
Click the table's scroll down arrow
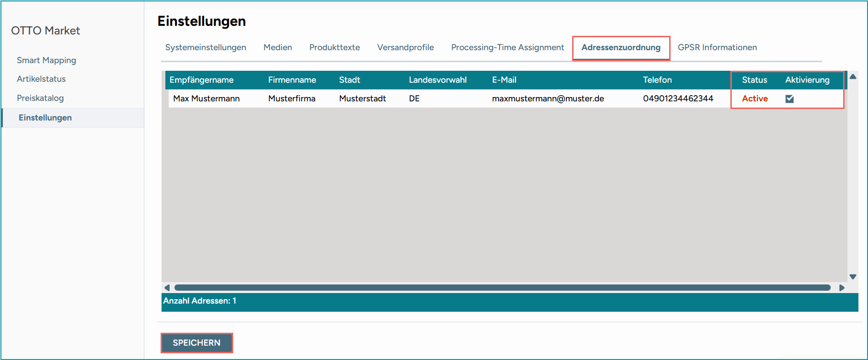pos(853,277)
